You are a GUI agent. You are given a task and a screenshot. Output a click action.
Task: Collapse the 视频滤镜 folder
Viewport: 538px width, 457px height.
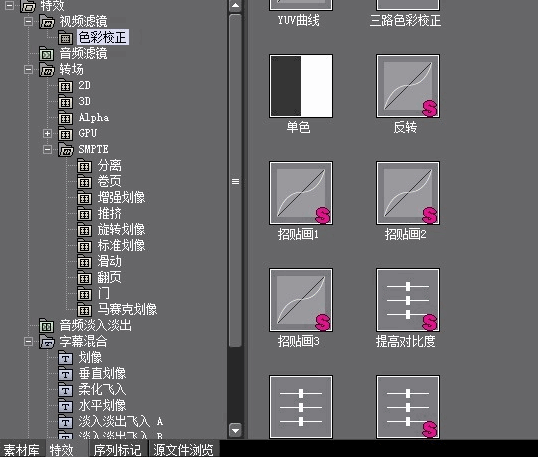point(28,21)
